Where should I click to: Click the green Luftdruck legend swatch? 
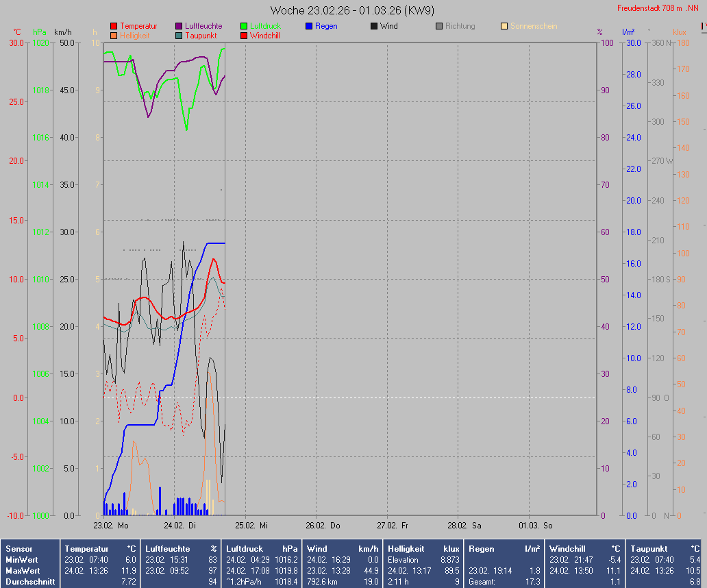pos(244,27)
